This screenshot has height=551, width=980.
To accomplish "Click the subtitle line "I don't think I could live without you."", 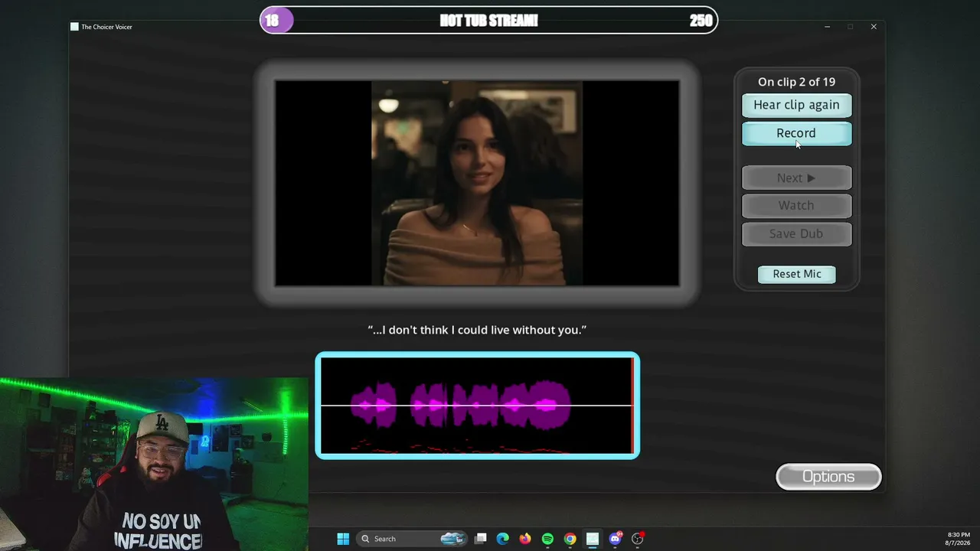I will [x=477, y=330].
